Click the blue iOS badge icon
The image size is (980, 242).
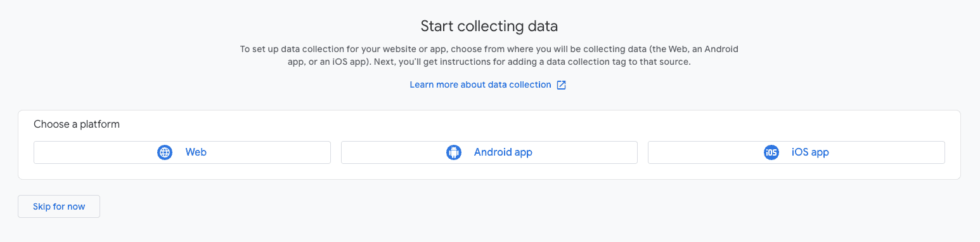[x=771, y=152]
